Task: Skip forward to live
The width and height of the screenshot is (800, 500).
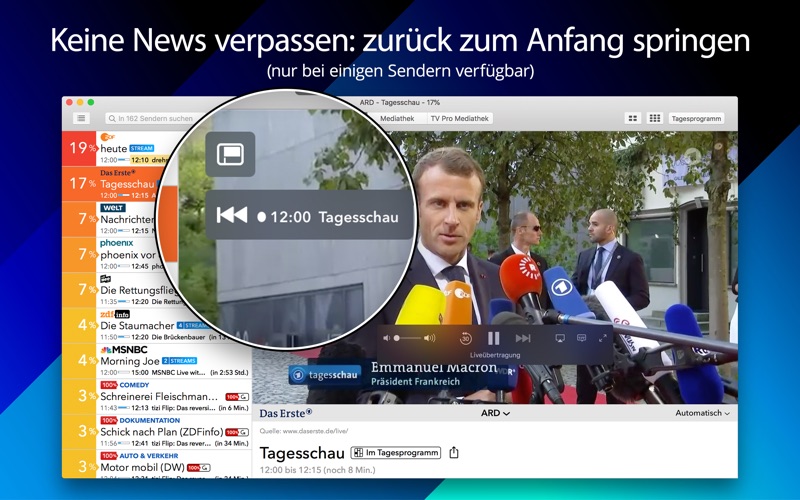Action: click(x=523, y=338)
